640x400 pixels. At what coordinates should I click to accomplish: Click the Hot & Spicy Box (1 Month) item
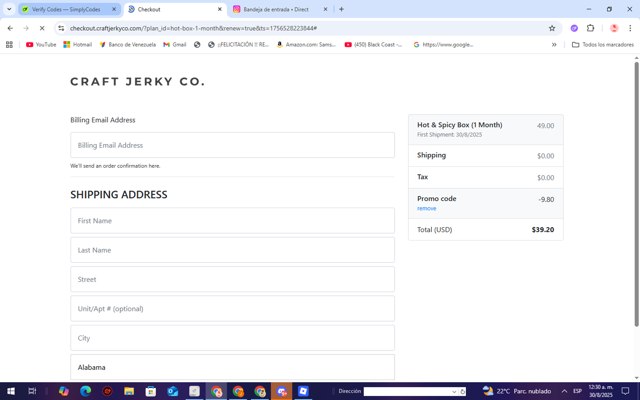tap(460, 125)
